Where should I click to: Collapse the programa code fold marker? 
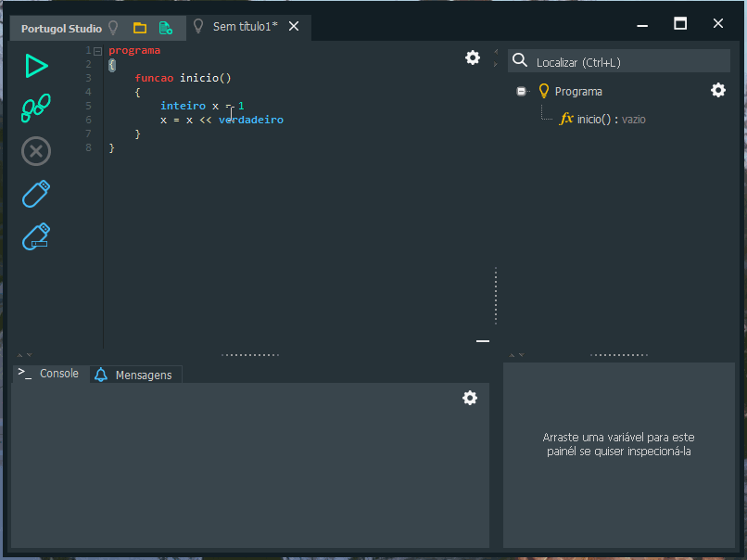97,51
